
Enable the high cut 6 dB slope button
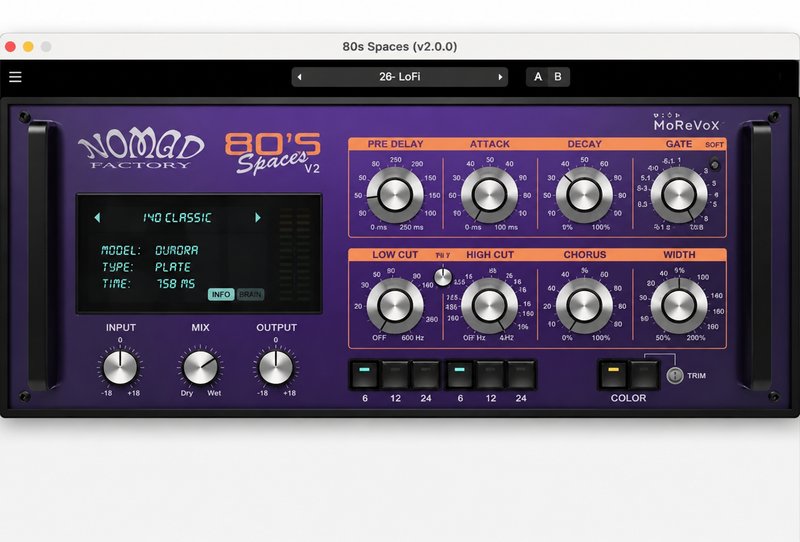[460, 375]
